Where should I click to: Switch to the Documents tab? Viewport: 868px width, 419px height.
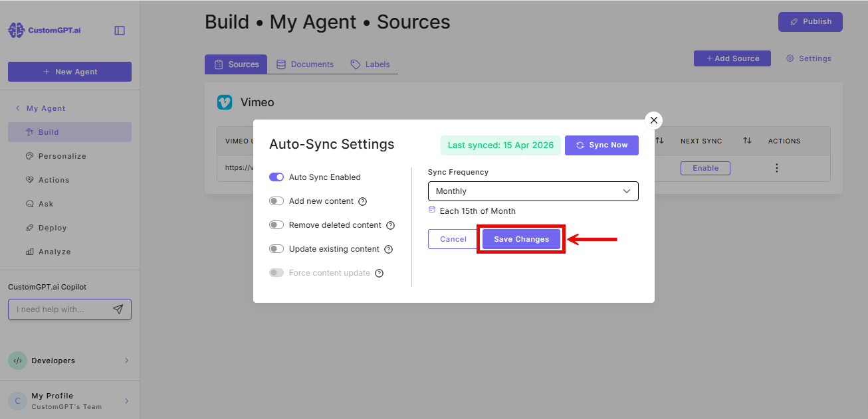click(304, 64)
